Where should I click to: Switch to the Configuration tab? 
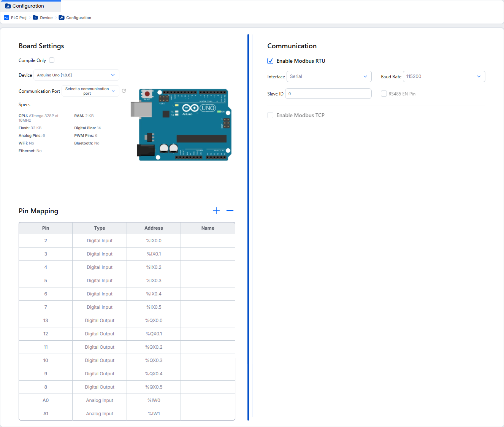point(28,6)
